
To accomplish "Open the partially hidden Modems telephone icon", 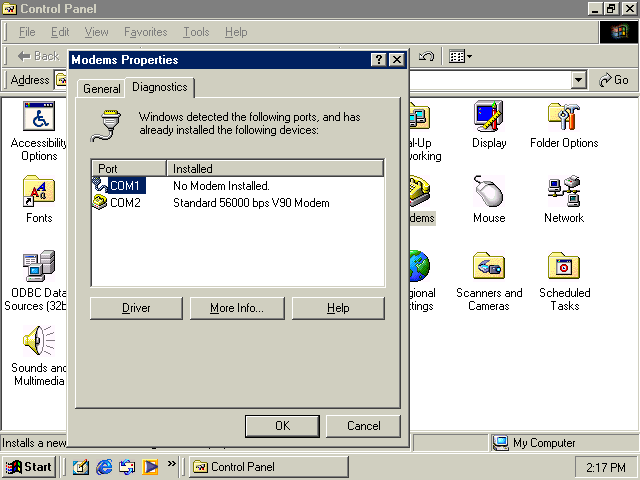I will (x=420, y=191).
